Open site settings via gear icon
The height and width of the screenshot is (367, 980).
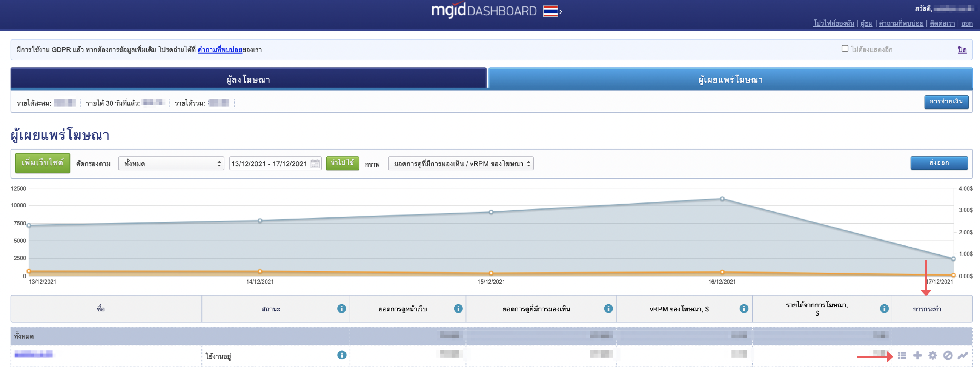(932, 355)
